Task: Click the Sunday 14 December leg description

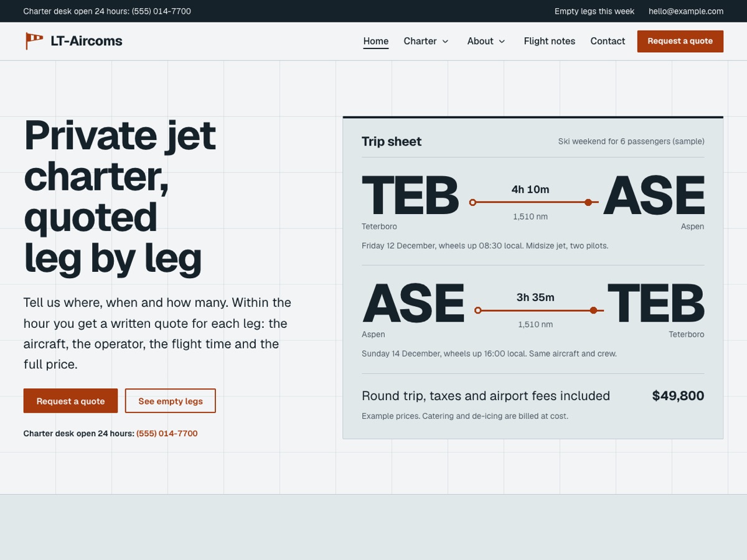Action: (x=489, y=353)
